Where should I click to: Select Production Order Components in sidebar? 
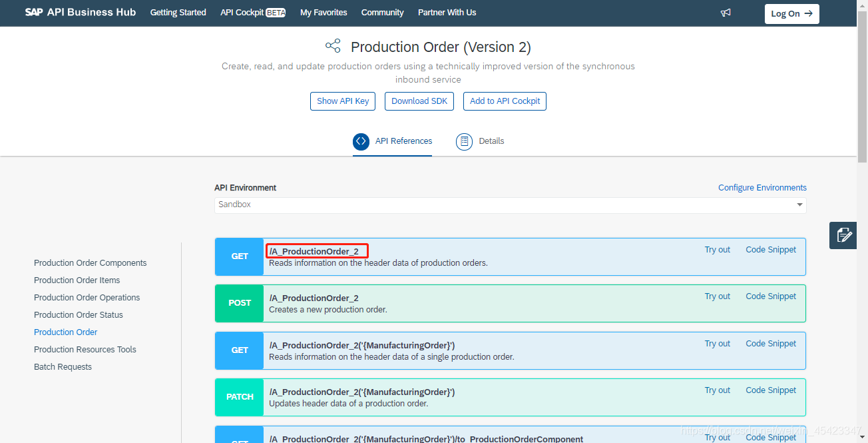pyautogui.click(x=90, y=263)
